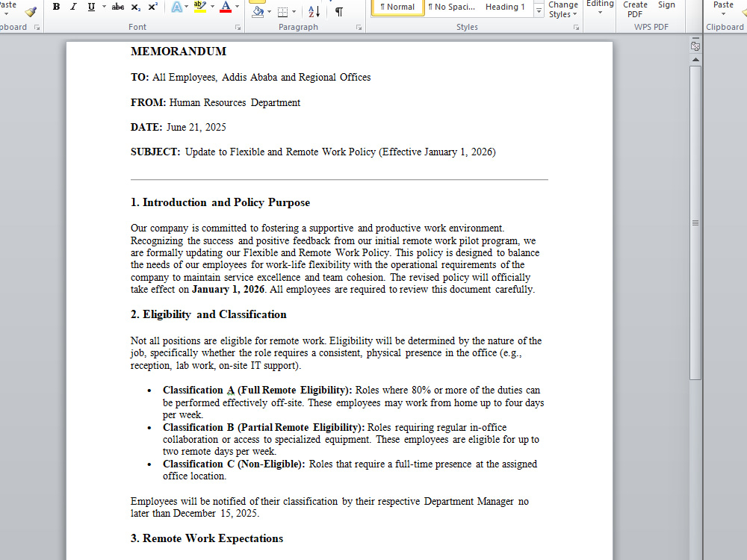Apply Subscript formatting
This screenshot has width=747, height=560.
point(136,7)
